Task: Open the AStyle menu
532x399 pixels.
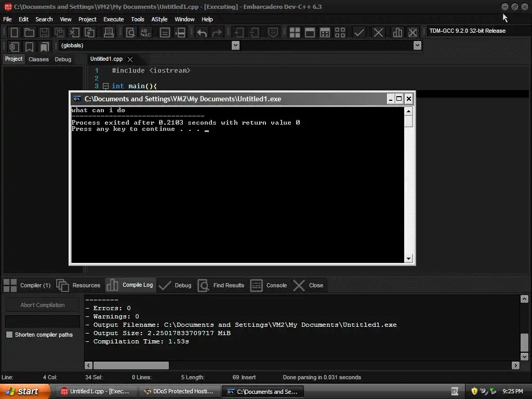Action: [x=159, y=19]
